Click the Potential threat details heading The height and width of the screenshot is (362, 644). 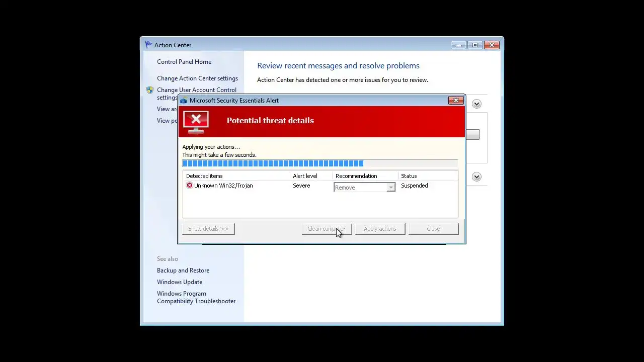270,121
